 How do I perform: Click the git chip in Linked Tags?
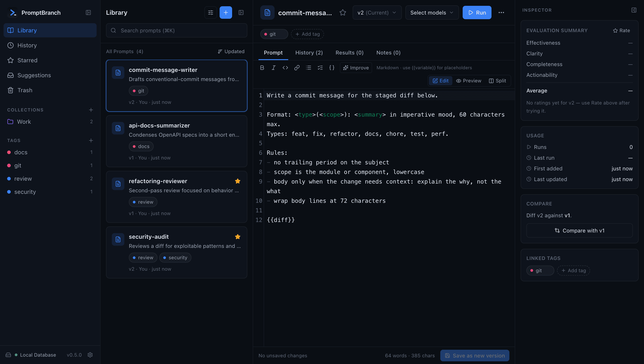point(540,270)
